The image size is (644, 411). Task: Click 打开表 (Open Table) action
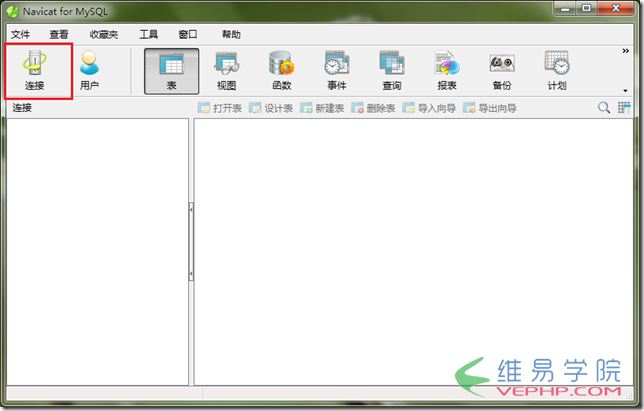coord(219,108)
